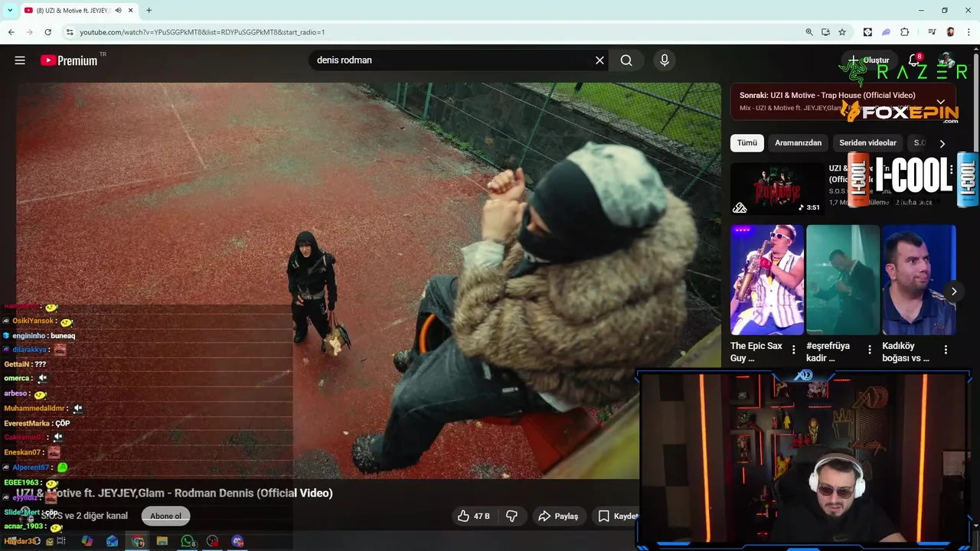This screenshot has height=551, width=980.
Task: Open Chrome profile avatar
Action: (x=950, y=32)
